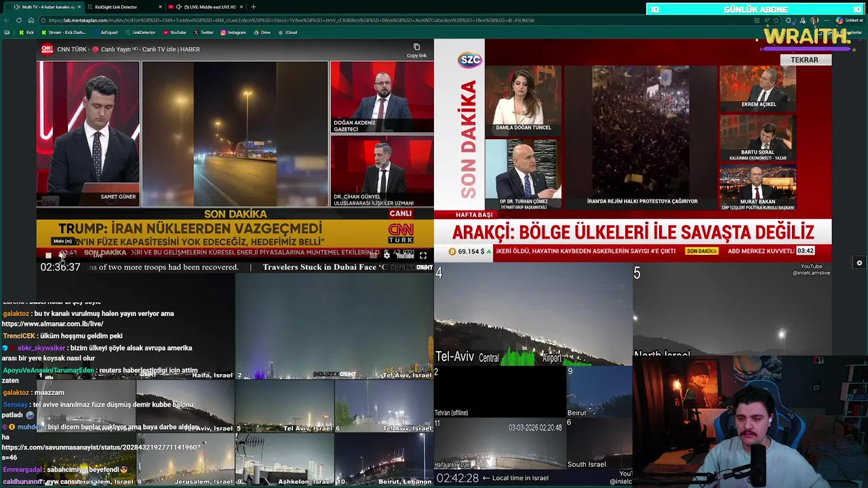Viewport: 868px width, 488px height.
Task: Open the LinkDetector bookmark
Action: (x=140, y=33)
